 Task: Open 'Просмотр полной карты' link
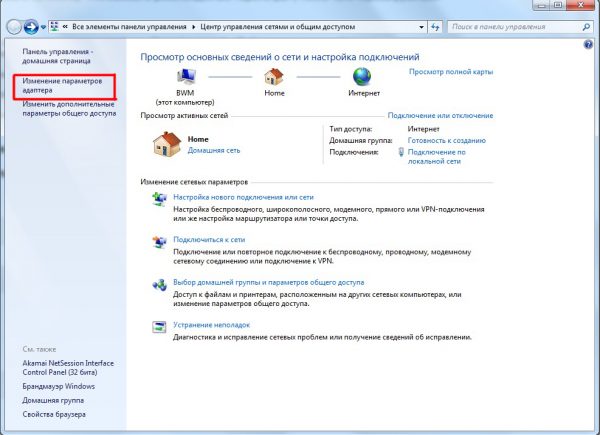coord(451,72)
